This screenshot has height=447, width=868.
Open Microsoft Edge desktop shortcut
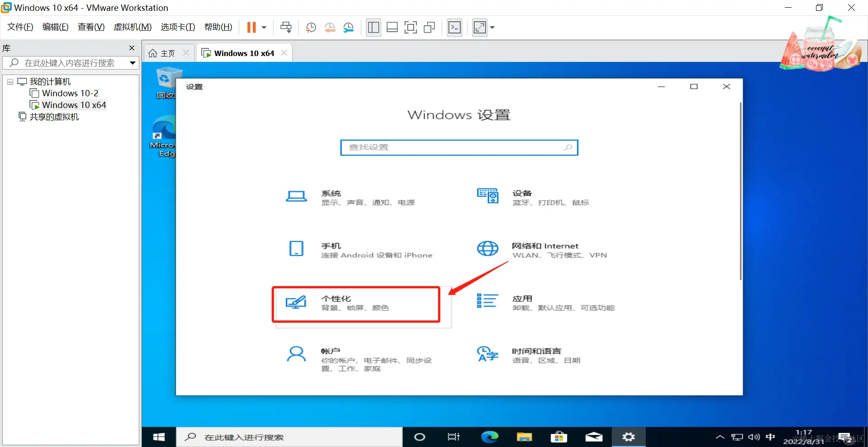pos(164,136)
